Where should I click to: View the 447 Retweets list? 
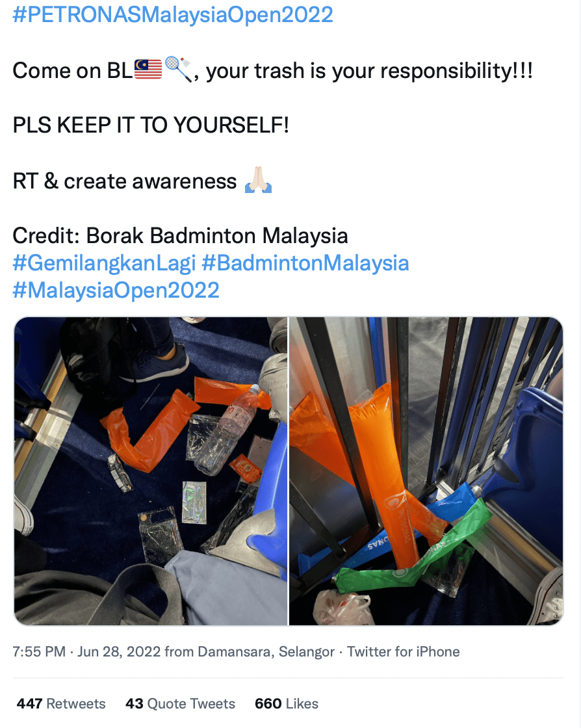tap(61, 703)
